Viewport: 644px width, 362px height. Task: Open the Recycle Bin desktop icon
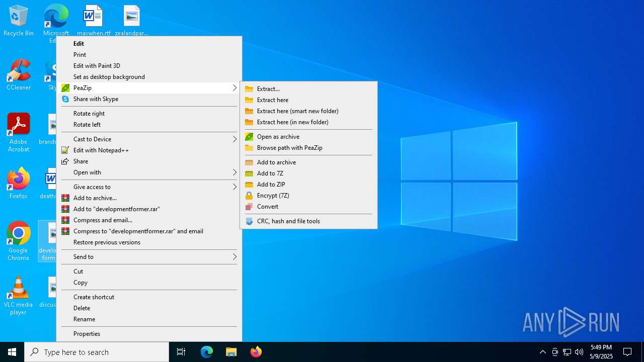pos(19,21)
